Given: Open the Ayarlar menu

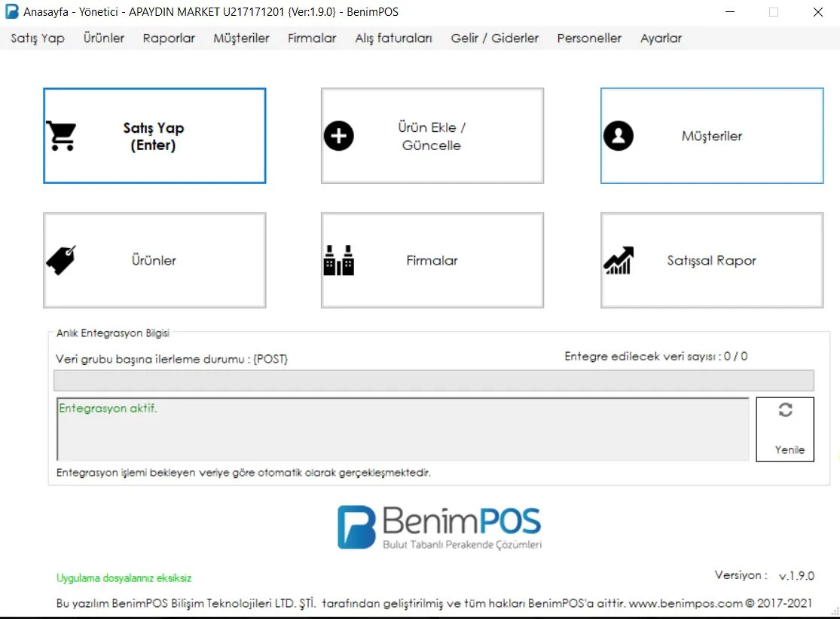Looking at the screenshot, I should coord(661,38).
